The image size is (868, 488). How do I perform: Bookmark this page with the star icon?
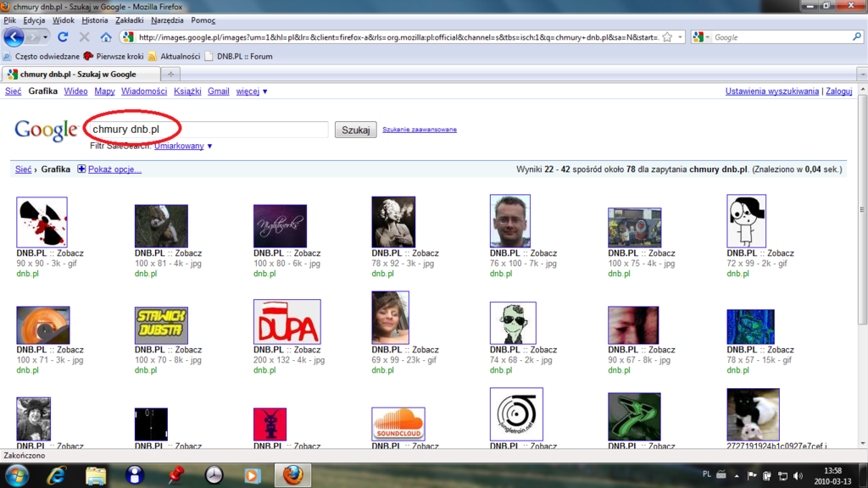pos(668,37)
